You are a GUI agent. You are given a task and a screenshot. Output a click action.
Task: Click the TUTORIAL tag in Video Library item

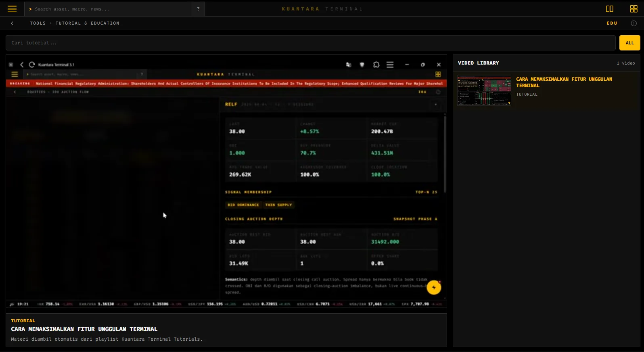(527, 94)
